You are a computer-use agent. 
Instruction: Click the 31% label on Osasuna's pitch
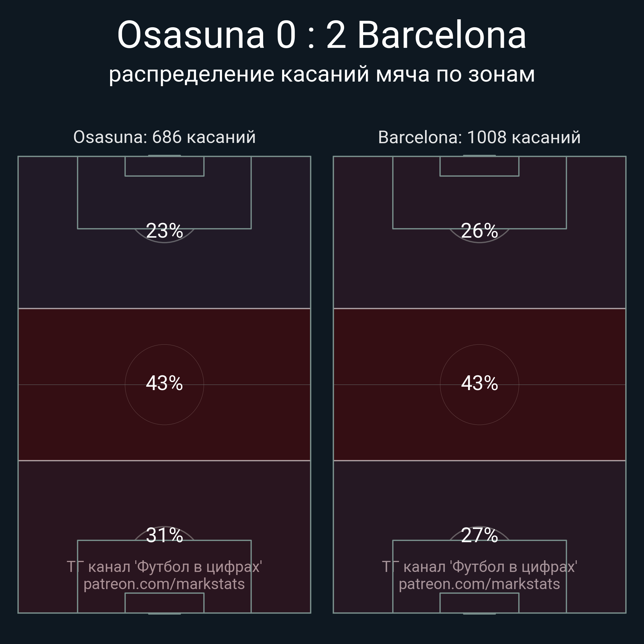[164, 535]
